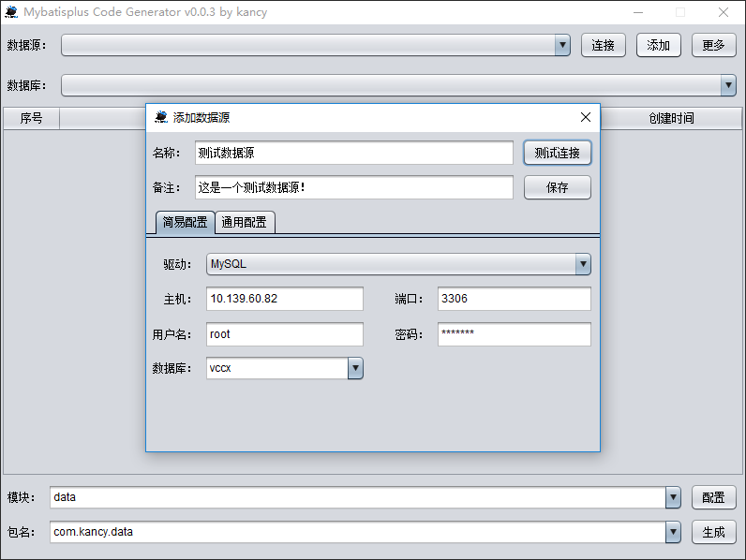Viewport: 746px width, 560px height.
Task: Switch to the 通用配置 tab
Action: pyautogui.click(x=244, y=222)
